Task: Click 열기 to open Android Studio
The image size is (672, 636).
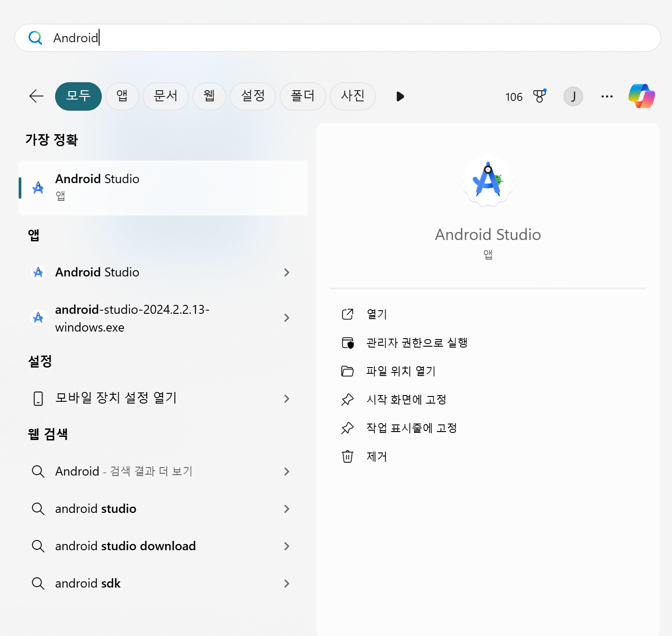Action: pos(377,314)
